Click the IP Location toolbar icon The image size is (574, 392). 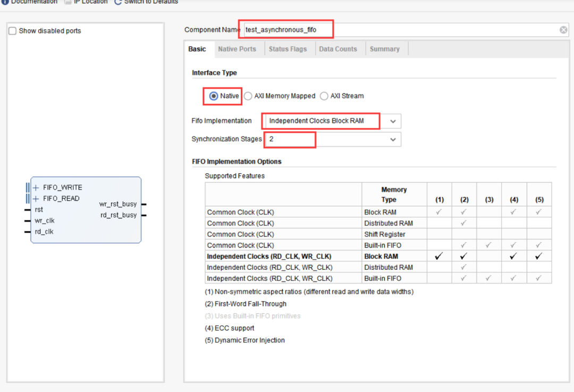(67, 2)
